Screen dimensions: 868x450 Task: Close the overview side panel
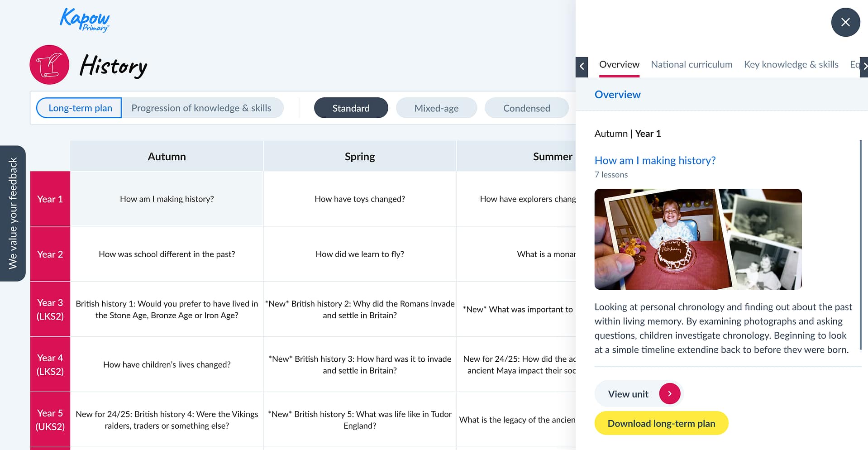coord(845,22)
